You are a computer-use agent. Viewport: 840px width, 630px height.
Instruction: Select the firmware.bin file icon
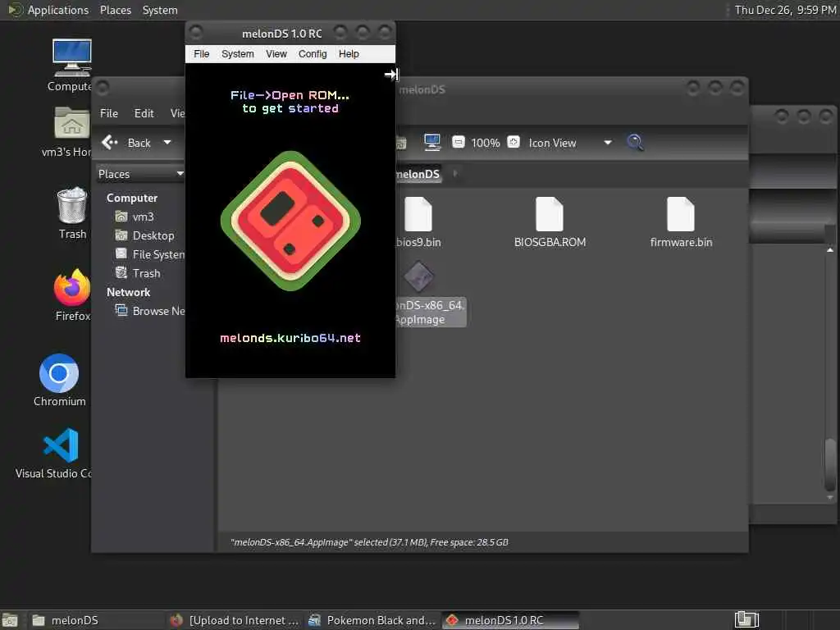coord(681,214)
